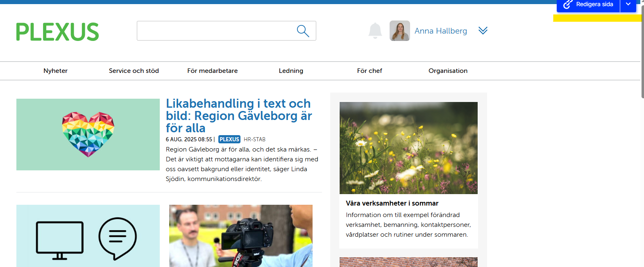Click the wildflower meadow image
Viewport: 644px width, 267px height.
click(x=408, y=148)
